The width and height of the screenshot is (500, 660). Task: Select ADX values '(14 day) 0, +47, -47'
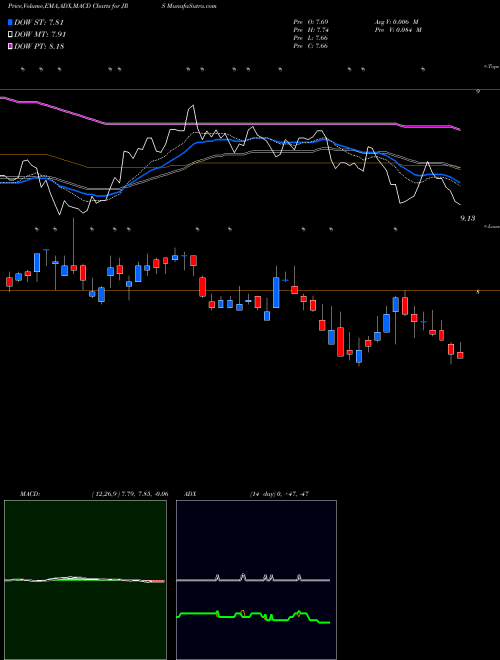[279, 494]
